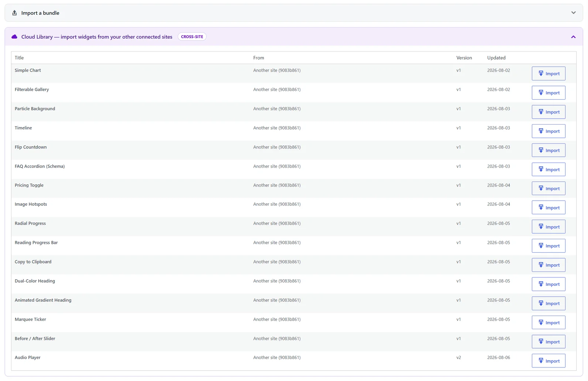Click the From column header
This screenshot has height=381, width=588.
click(258, 58)
